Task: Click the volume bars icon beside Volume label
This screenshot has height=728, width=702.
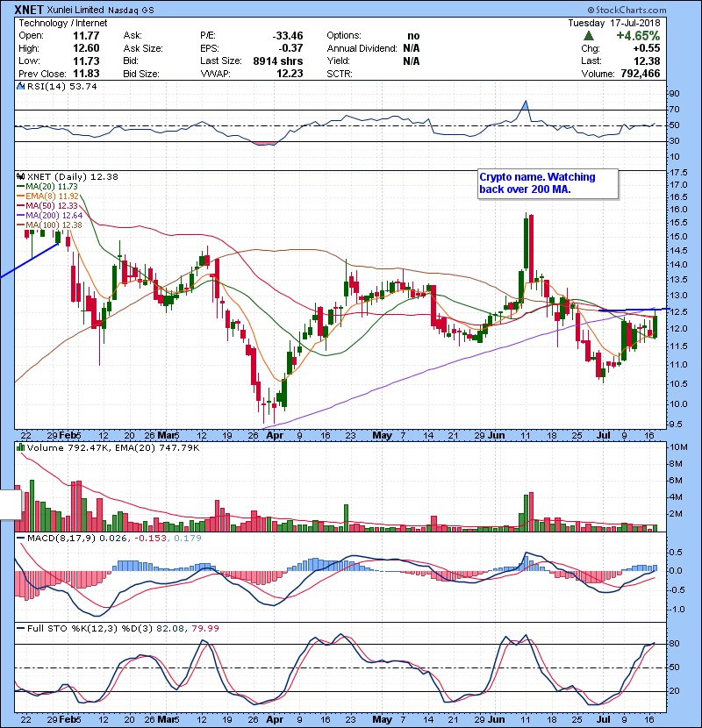Action: coord(20,447)
